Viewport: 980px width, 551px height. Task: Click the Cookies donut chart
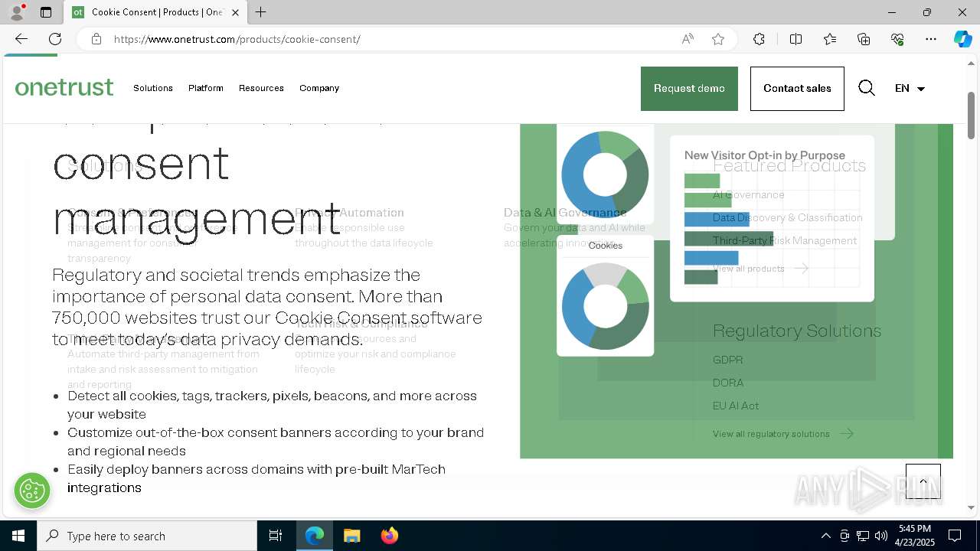pos(605,306)
